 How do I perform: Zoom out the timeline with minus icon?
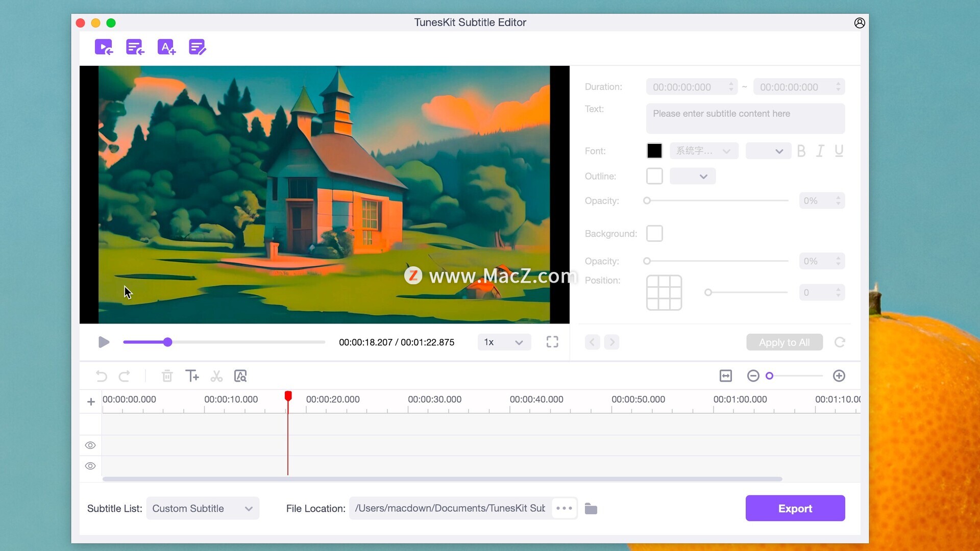click(x=753, y=376)
